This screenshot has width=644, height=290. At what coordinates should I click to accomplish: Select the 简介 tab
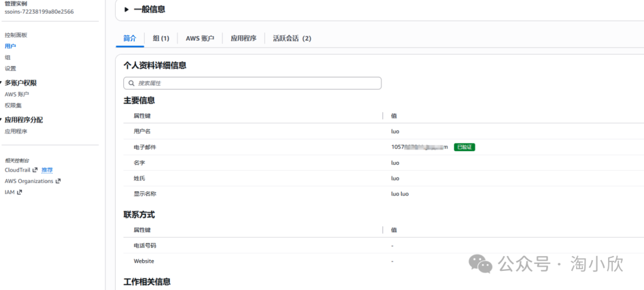[x=129, y=38]
